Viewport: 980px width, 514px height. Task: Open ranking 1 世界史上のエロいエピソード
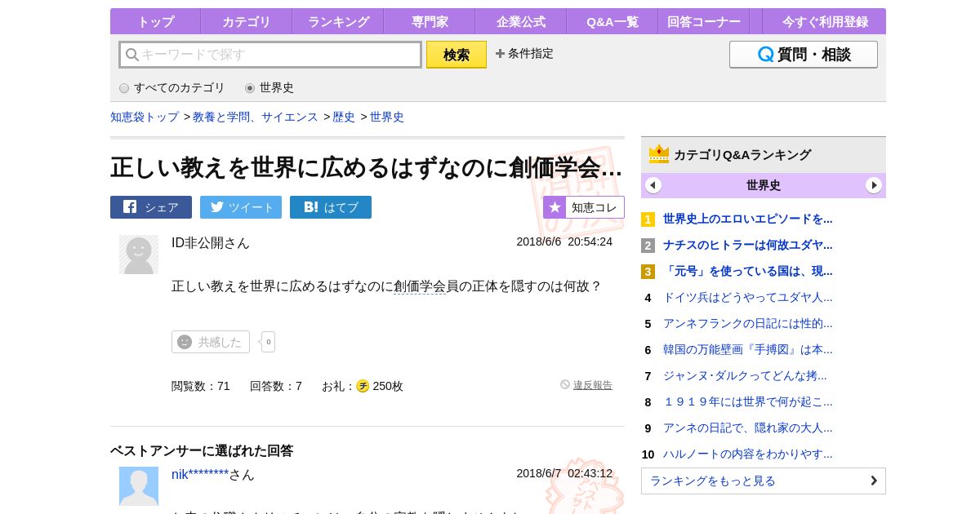pos(748,219)
